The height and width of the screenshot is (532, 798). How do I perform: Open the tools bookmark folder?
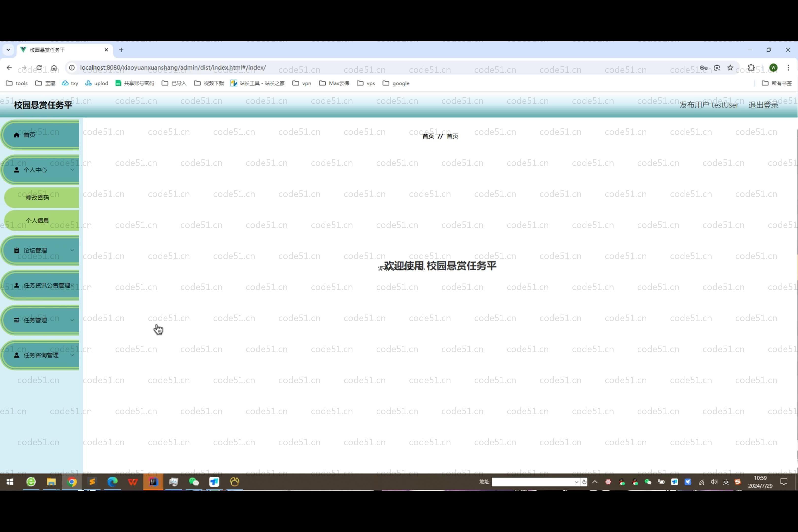point(17,83)
